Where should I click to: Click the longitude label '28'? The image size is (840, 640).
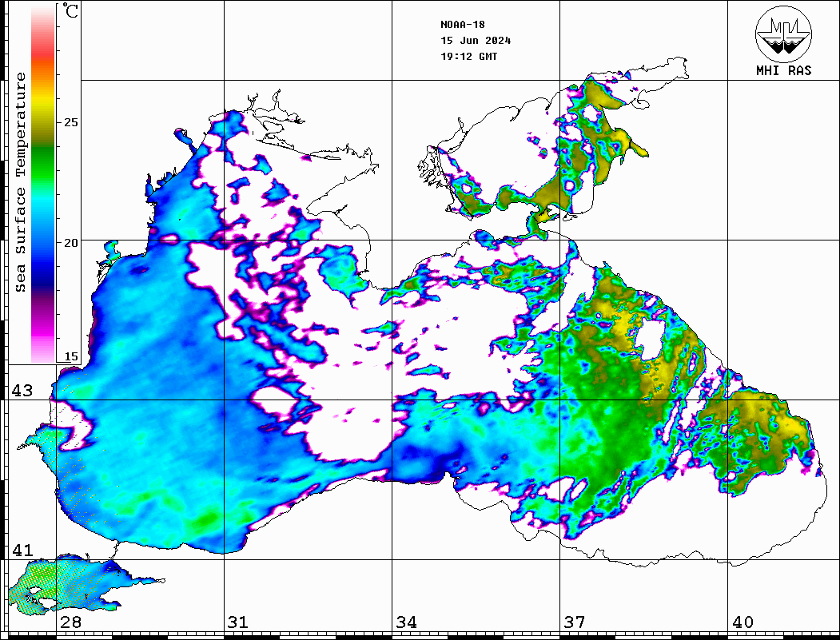pyautogui.click(x=70, y=622)
